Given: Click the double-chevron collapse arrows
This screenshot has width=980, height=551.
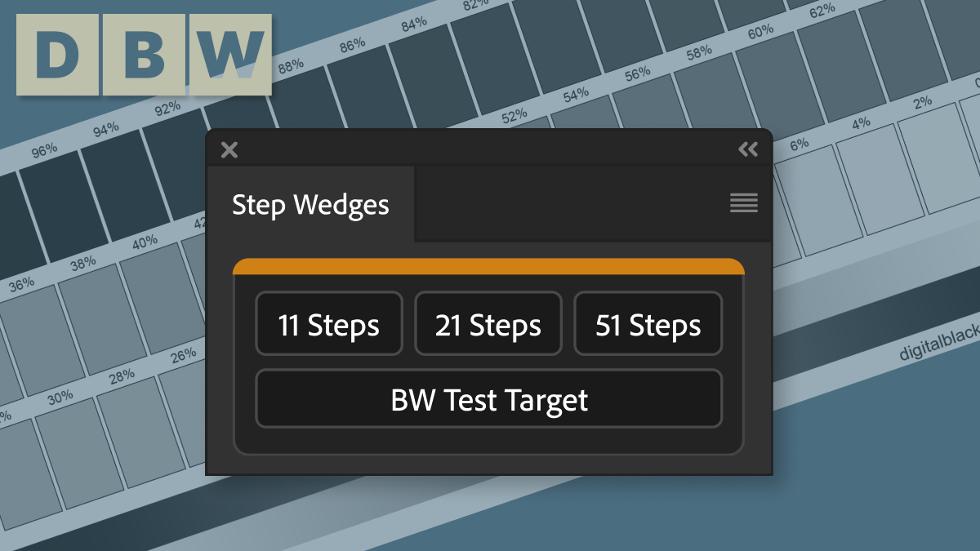Looking at the screenshot, I should 748,149.
